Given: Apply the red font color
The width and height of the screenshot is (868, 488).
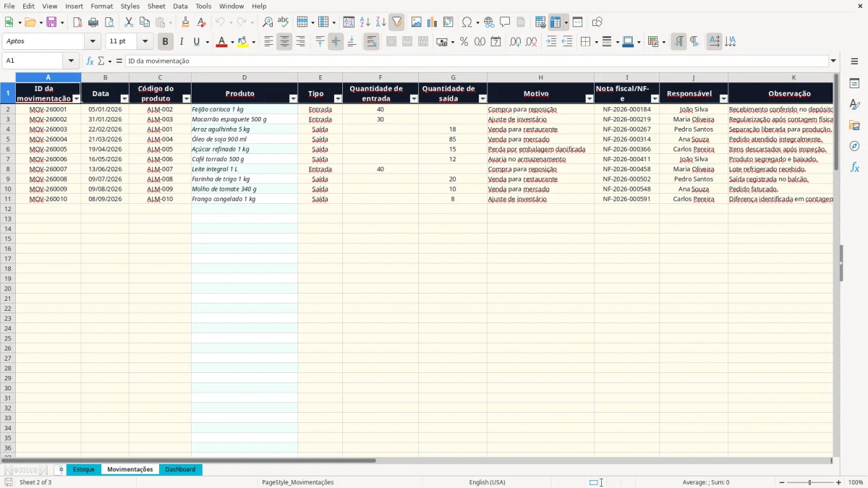Looking at the screenshot, I should (x=221, y=42).
